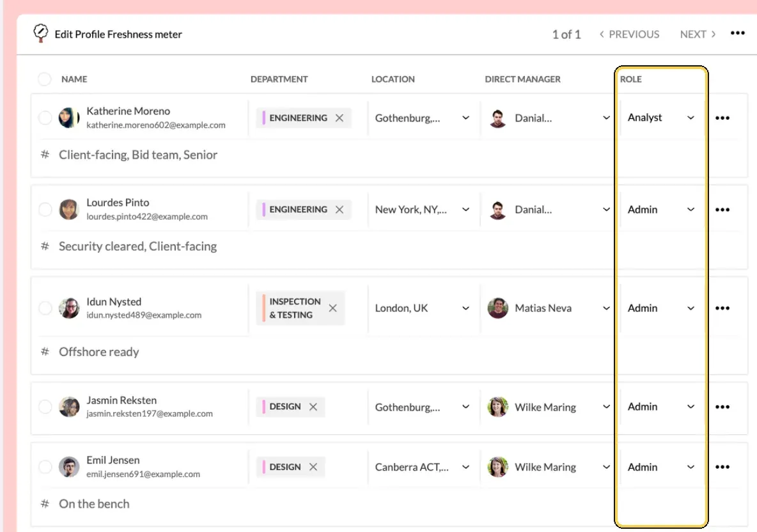The width and height of the screenshot is (757, 532).
Task: Open more options for Idun Nysted's row
Action: click(x=722, y=308)
